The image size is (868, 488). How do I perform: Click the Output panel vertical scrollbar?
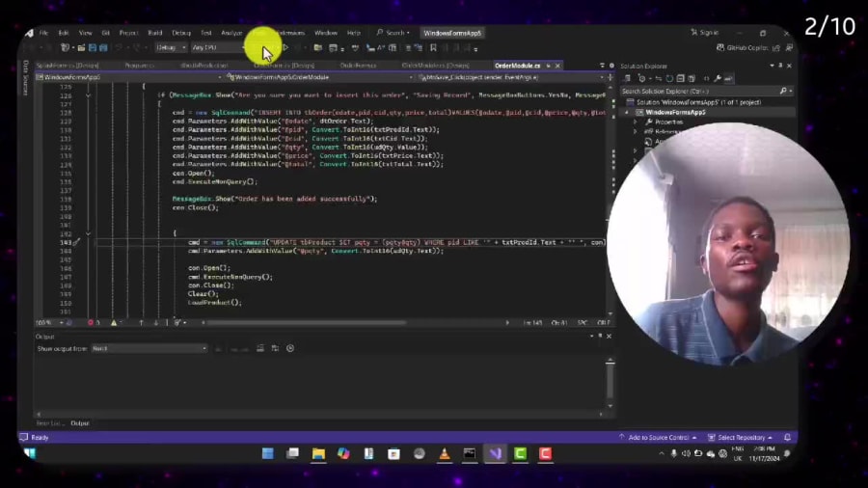point(610,382)
